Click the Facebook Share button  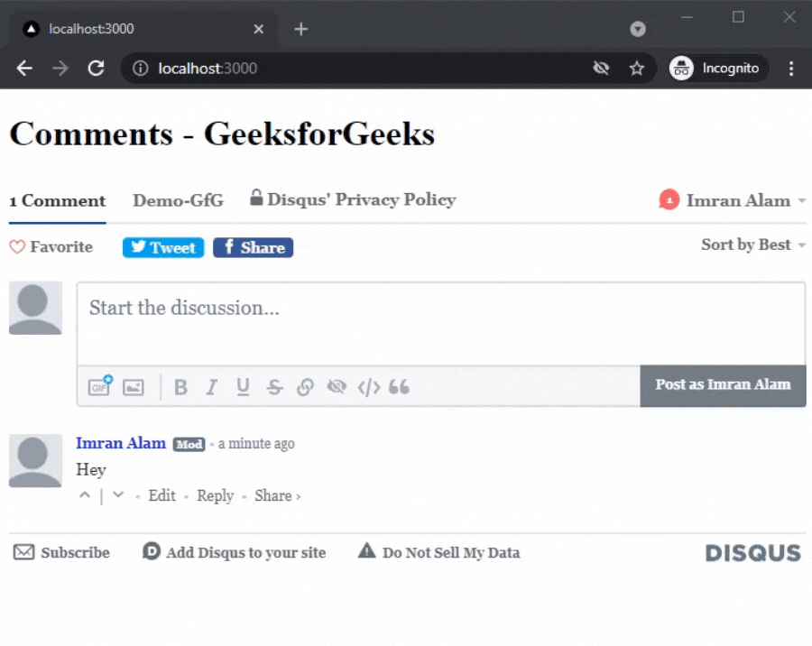pos(254,247)
